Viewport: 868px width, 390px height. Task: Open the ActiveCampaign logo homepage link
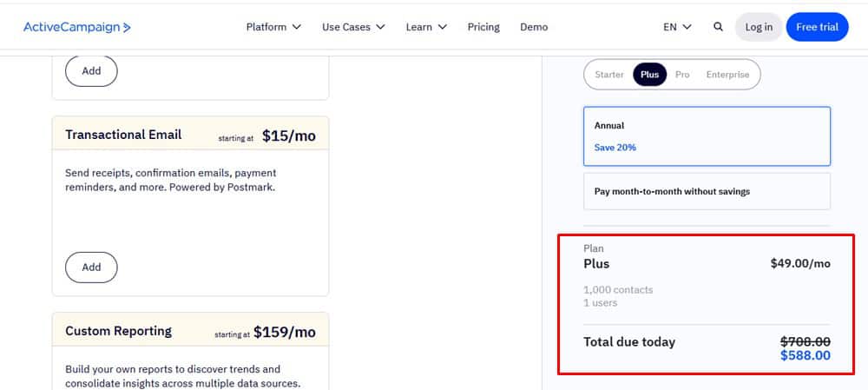pos(77,27)
